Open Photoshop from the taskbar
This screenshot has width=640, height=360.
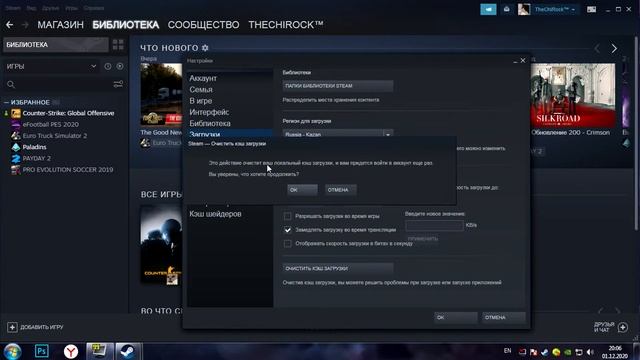coord(42,351)
